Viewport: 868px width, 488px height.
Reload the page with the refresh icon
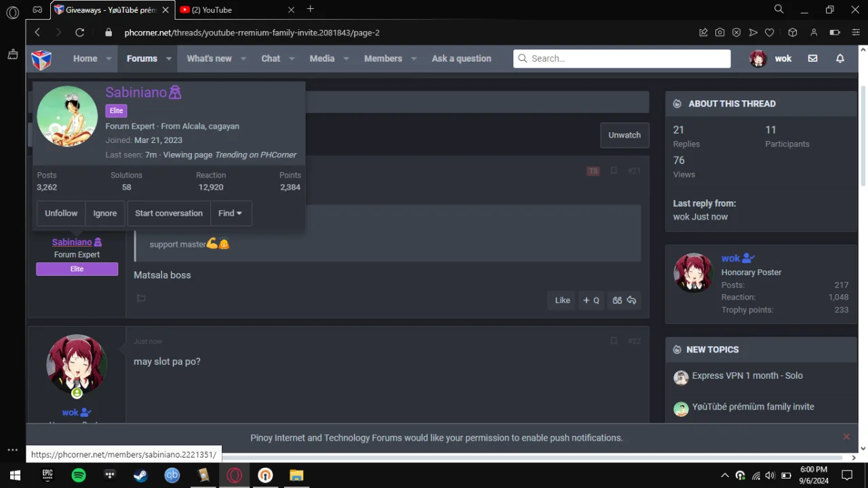point(80,33)
